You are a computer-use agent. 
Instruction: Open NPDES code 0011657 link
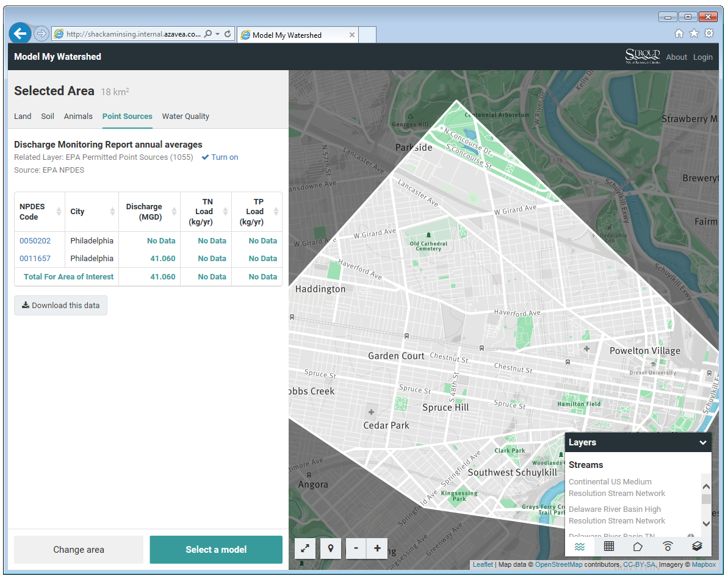point(35,258)
